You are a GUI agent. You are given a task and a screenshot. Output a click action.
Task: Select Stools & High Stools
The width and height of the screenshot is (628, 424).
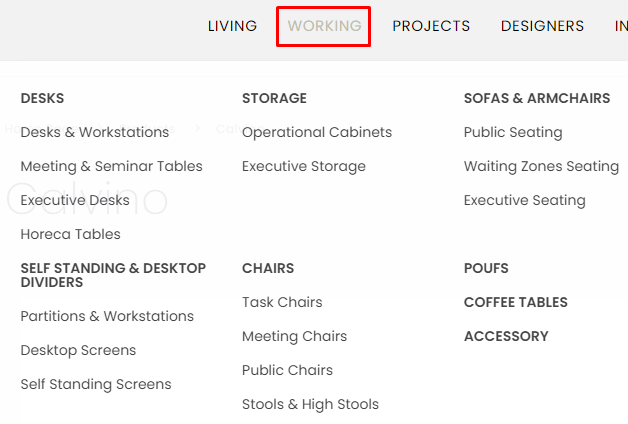(310, 404)
